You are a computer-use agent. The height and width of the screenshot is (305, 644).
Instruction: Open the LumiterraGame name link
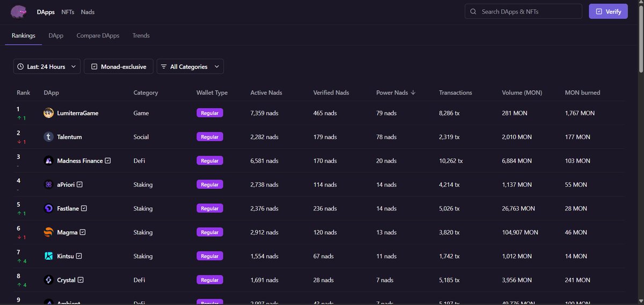click(x=77, y=113)
